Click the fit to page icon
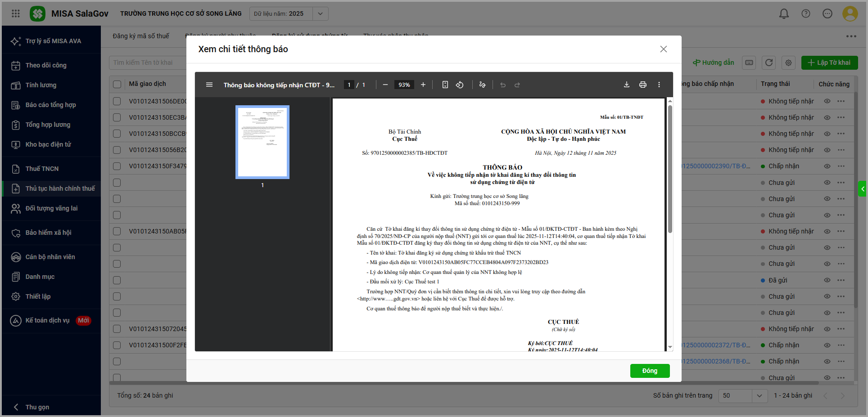The height and width of the screenshot is (417, 868). [x=445, y=85]
